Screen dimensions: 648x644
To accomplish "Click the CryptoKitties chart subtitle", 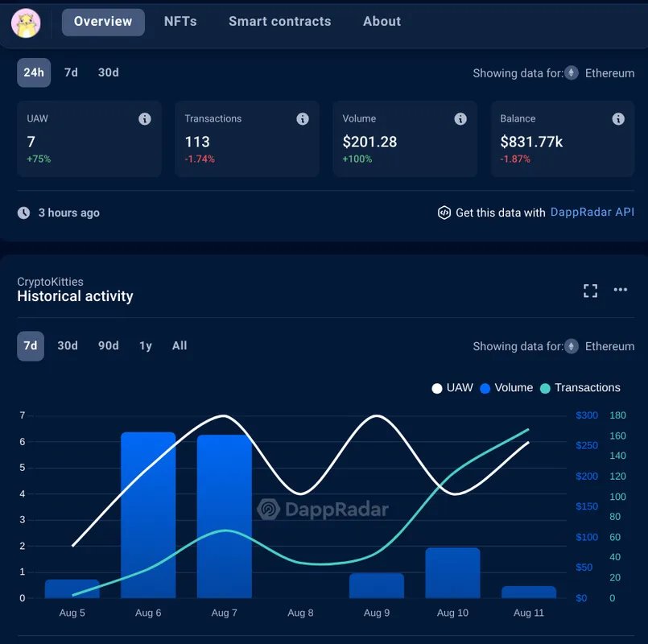I will [50, 282].
